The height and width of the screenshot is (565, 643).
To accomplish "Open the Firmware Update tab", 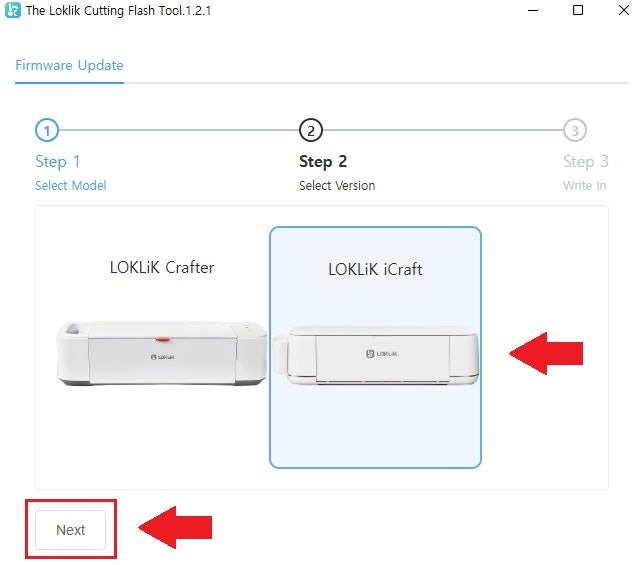I will point(69,66).
